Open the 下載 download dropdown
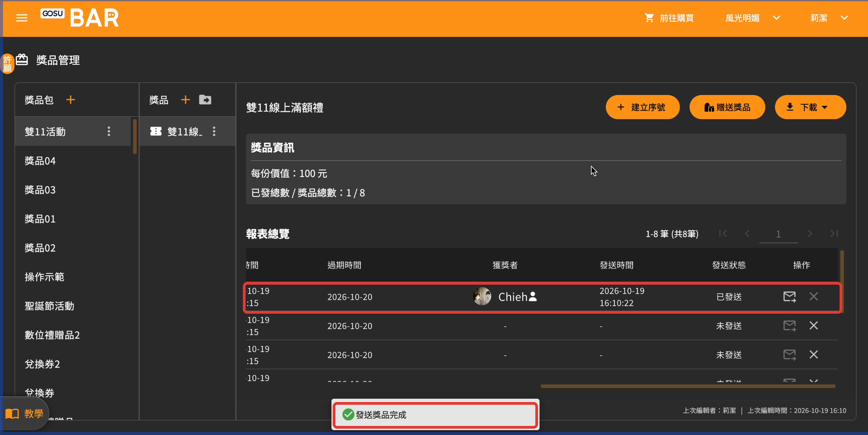 tap(810, 107)
